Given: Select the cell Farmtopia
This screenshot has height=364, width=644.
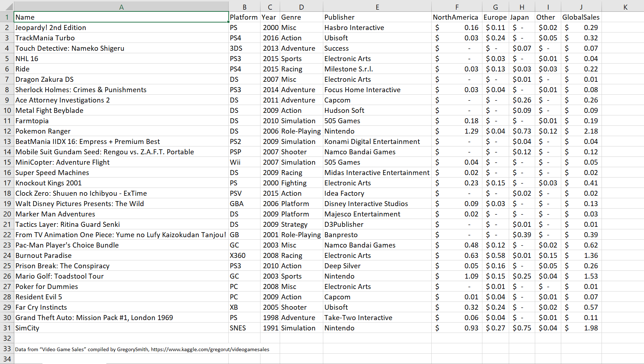Looking at the screenshot, I should [121, 121].
